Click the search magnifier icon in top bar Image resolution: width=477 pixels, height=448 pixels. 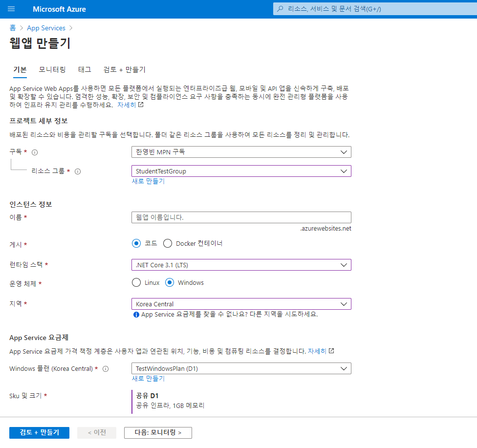tap(281, 9)
